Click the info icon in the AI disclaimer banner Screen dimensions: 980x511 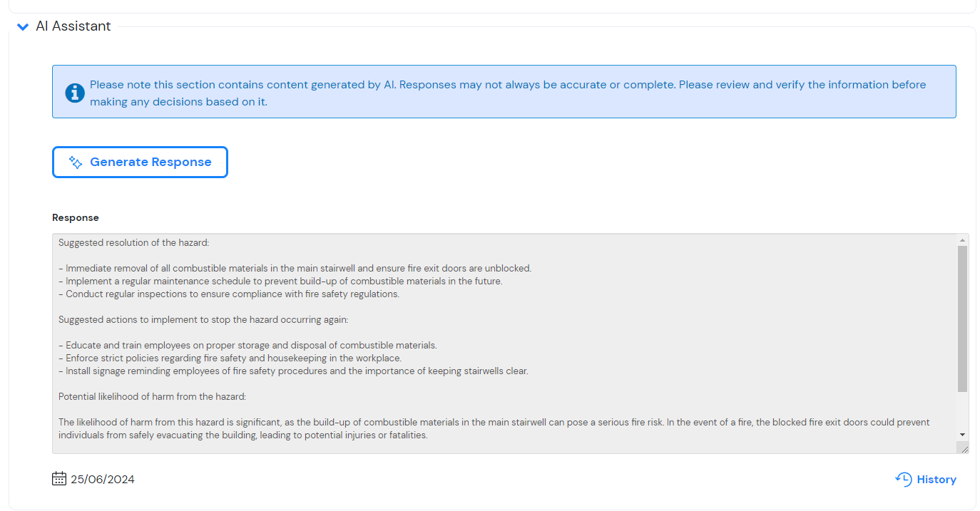(74, 93)
